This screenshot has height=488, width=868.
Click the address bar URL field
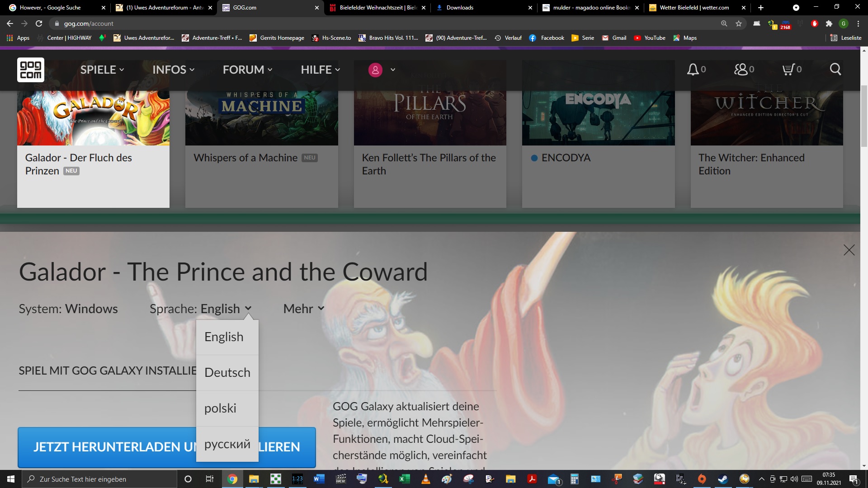384,23
